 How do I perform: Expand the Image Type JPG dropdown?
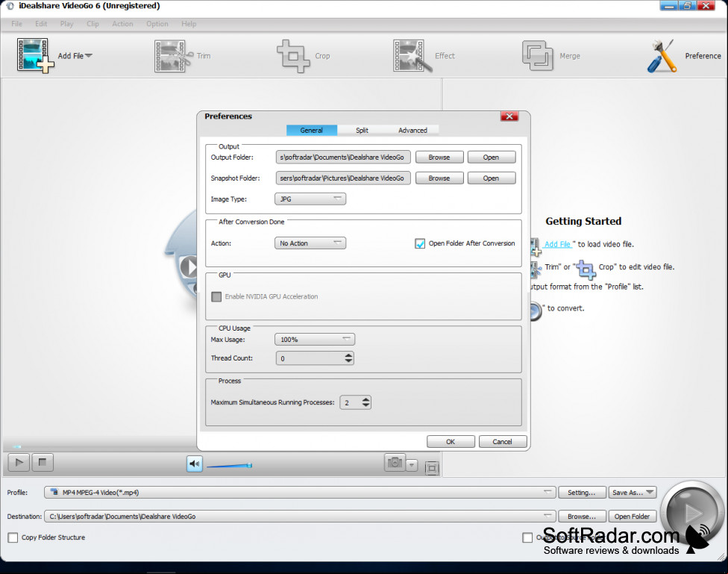(310, 199)
